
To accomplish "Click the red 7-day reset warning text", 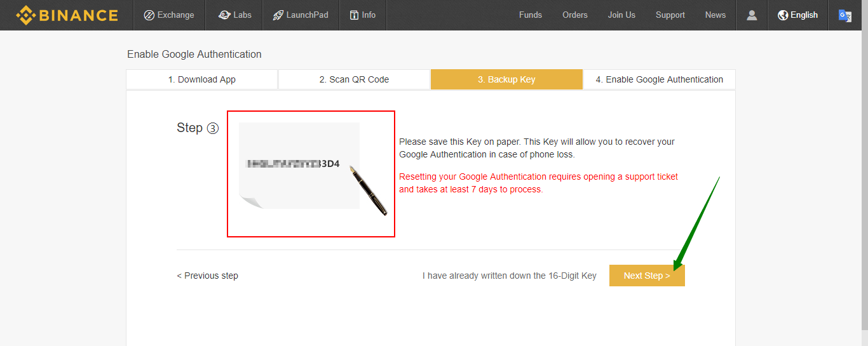I will click(539, 183).
